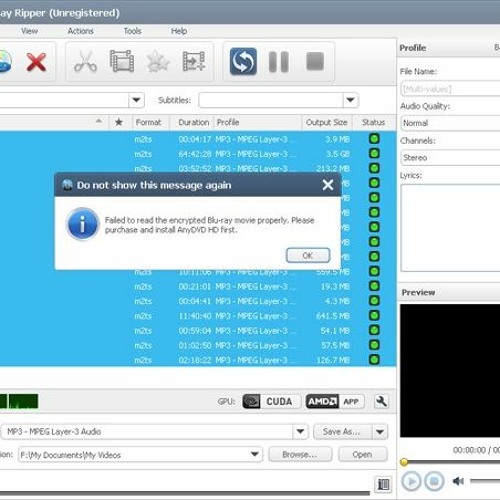Click the Profile panel header
Image resolution: width=500 pixels, height=500 pixels.
pyautogui.click(x=449, y=48)
